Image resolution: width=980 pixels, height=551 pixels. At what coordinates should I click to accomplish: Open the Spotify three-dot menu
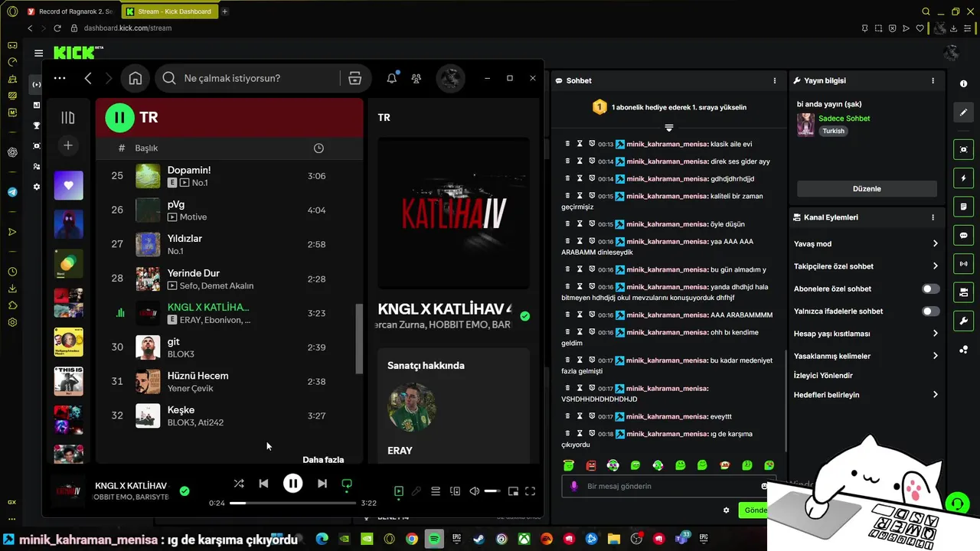(x=60, y=78)
